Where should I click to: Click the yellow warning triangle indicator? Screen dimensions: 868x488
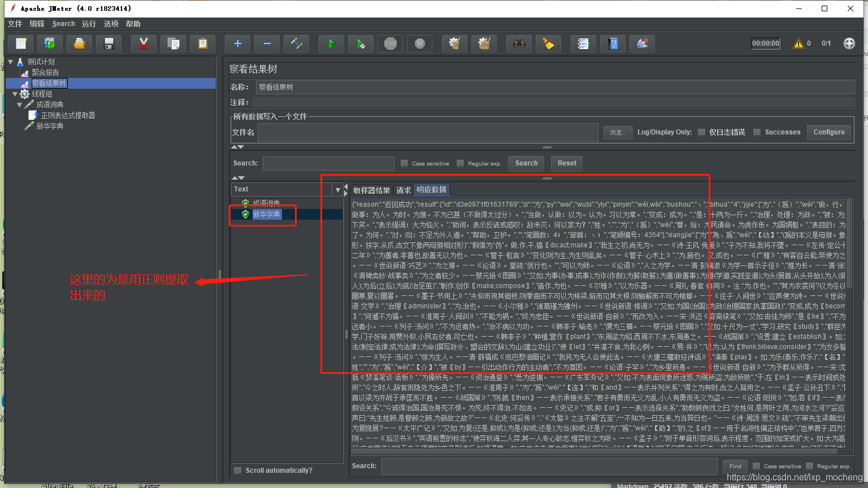coord(798,43)
